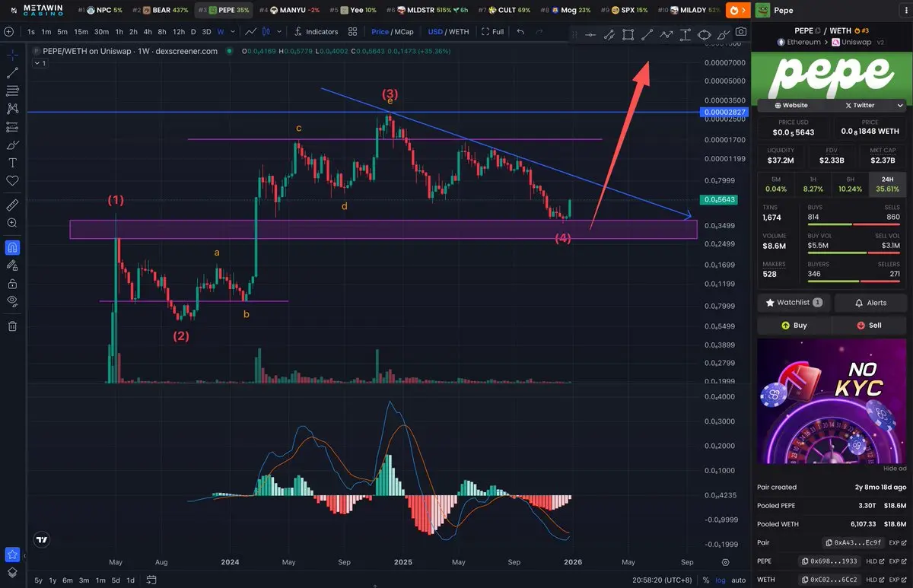The width and height of the screenshot is (913, 588).
Task: Toggle the magnet snap mode
Action: (x=12, y=247)
